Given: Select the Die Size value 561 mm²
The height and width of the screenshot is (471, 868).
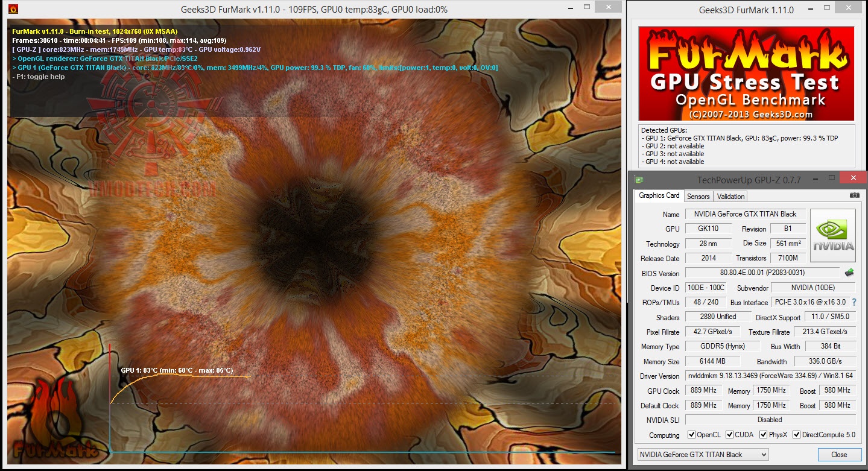Looking at the screenshot, I should point(788,244).
